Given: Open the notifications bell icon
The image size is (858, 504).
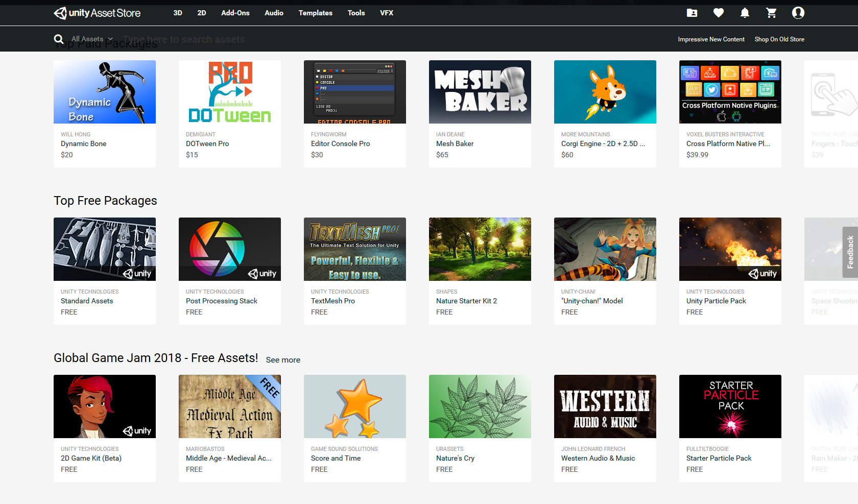Looking at the screenshot, I should tap(745, 13).
